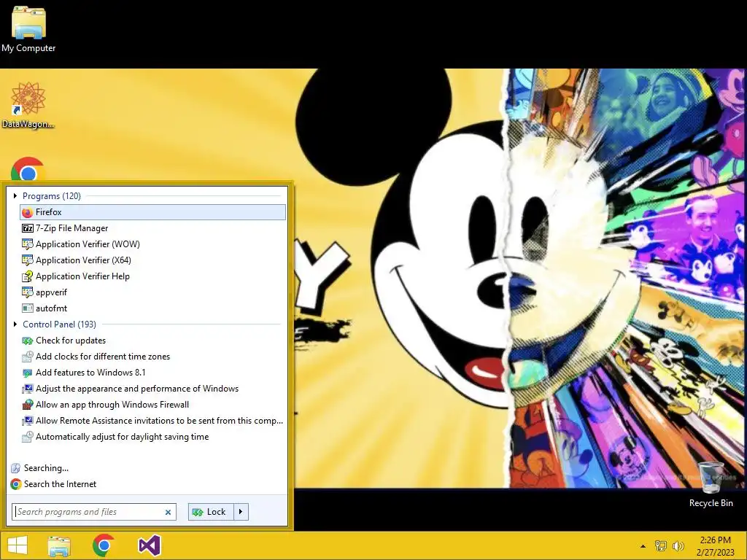Launch Visual Studio from the taskbar
The width and height of the screenshot is (747, 560).
tap(149, 545)
